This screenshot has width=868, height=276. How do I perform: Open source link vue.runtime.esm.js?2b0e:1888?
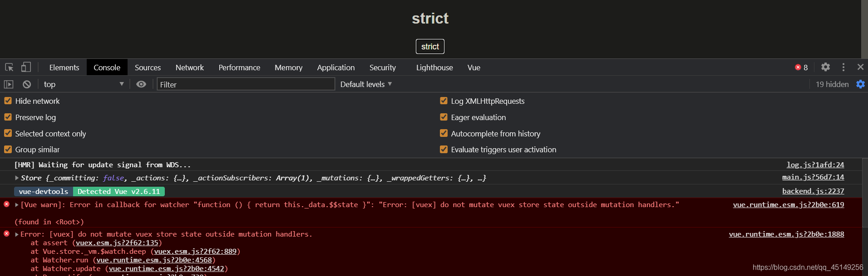pyautogui.click(x=787, y=234)
